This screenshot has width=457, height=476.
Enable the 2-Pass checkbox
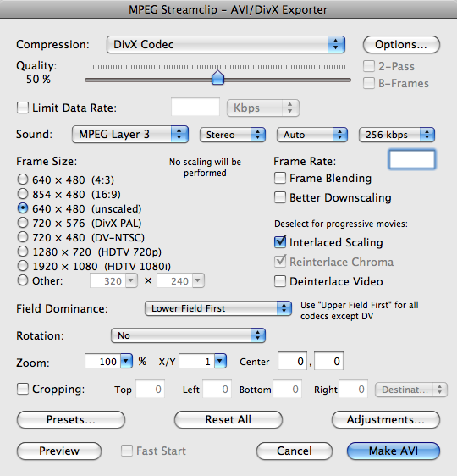369,66
